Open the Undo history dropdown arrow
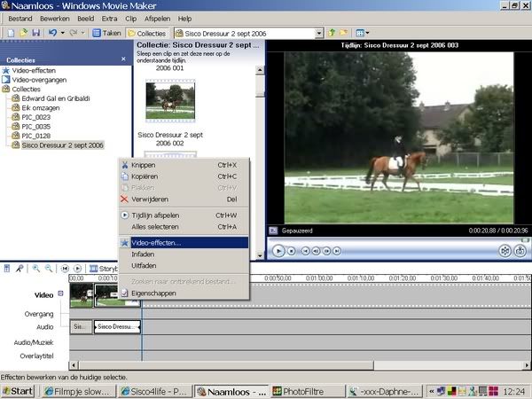The width and height of the screenshot is (532, 399). 63,33
